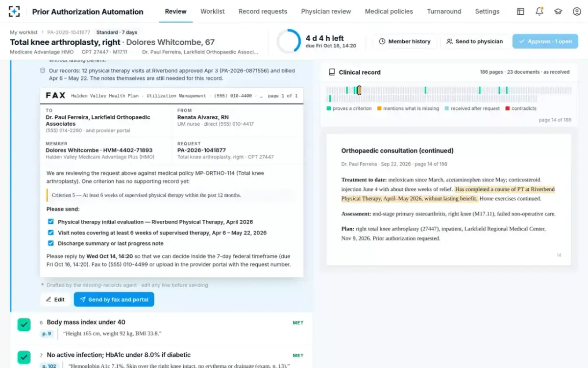Click the teal 'received after request' swatch

(447, 108)
